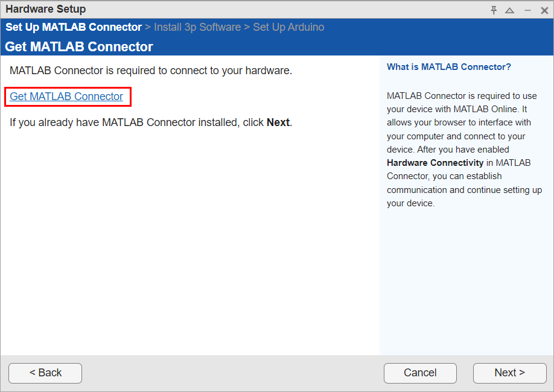Close the Hardware Setup window
Screen dimensions: 554x392
pyautogui.click(x=544, y=10)
